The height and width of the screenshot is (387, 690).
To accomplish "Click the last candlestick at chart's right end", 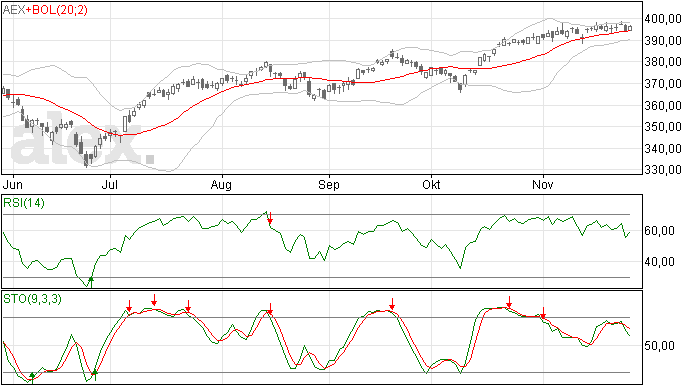I will tap(630, 28).
